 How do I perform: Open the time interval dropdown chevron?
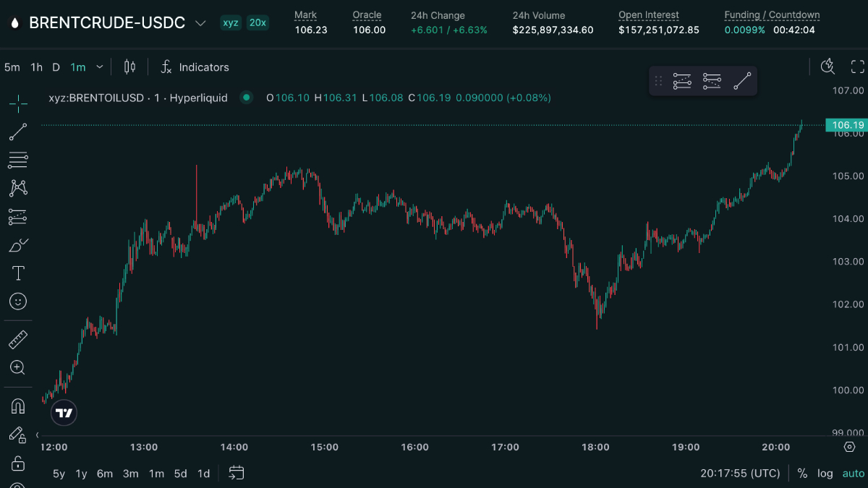pyautogui.click(x=100, y=67)
